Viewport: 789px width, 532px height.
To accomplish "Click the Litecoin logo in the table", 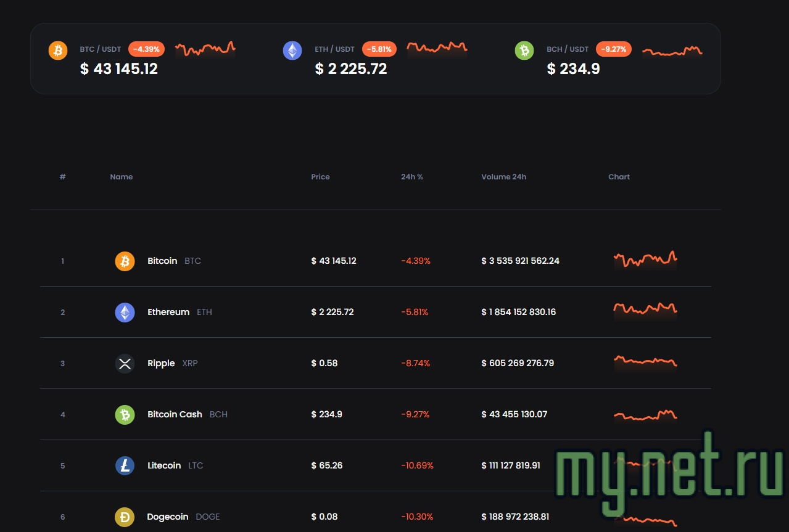I will click(125, 466).
